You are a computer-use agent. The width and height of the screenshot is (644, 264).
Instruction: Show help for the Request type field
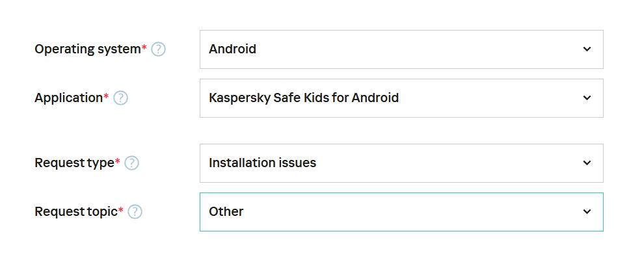[131, 163]
